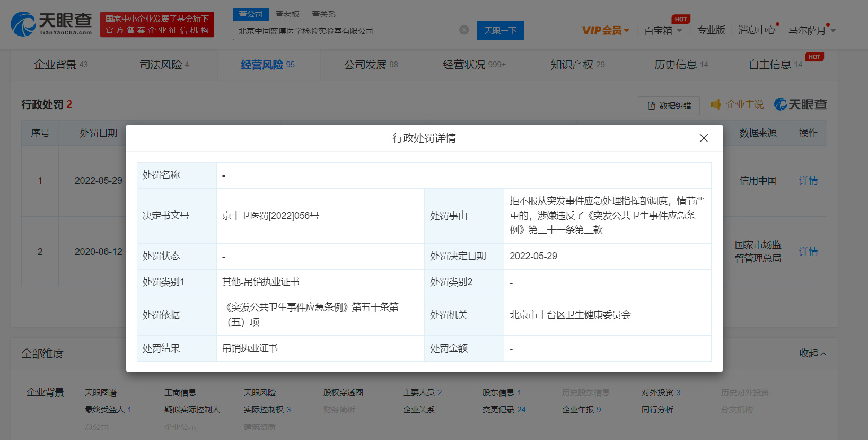
Task: Open the 变更记录 24 link
Action: coord(504,410)
